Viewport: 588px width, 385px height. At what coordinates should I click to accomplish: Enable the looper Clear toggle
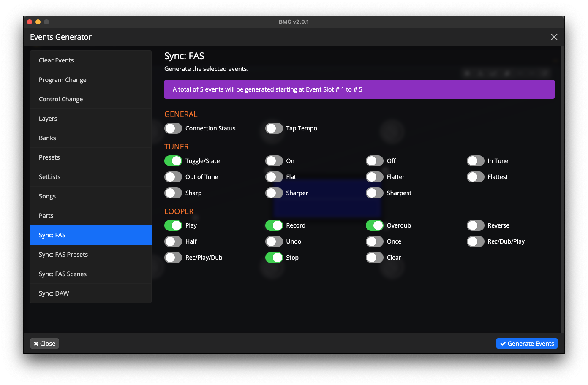tap(375, 258)
